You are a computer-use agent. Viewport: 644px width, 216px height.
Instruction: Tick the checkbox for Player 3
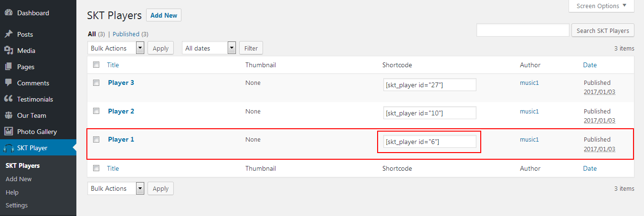point(96,82)
